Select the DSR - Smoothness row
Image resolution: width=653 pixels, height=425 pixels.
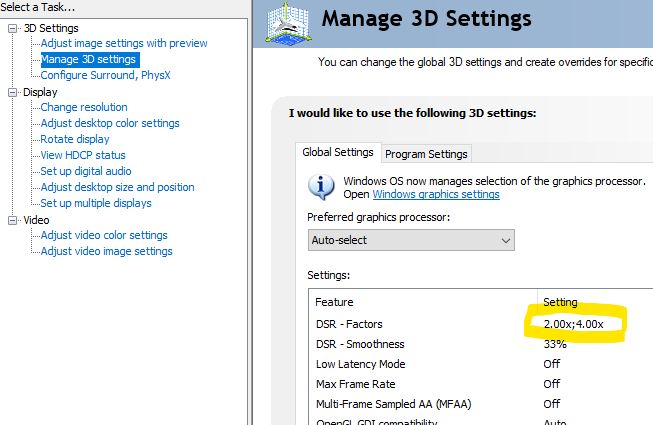[481, 344]
